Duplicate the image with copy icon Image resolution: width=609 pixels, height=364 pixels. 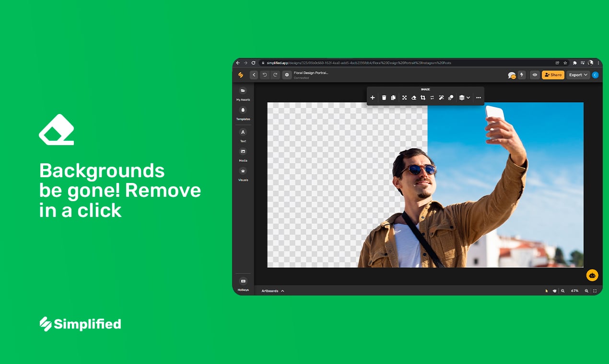coord(393,98)
